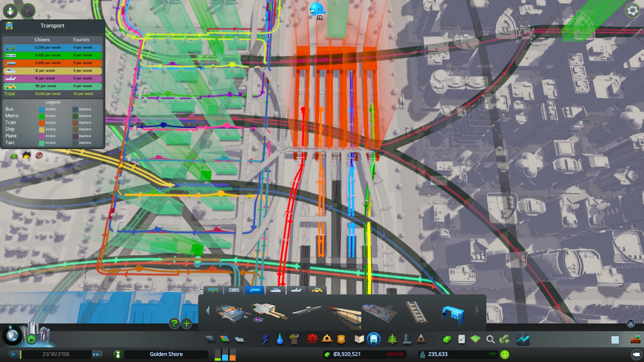Select the train track segment thumbnail

pyautogui.click(x=416, y=312)
